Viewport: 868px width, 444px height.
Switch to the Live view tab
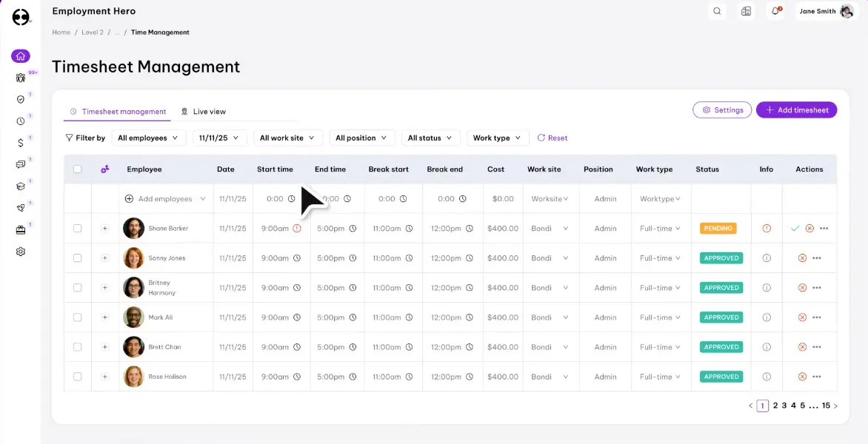[x=203, y=111]
